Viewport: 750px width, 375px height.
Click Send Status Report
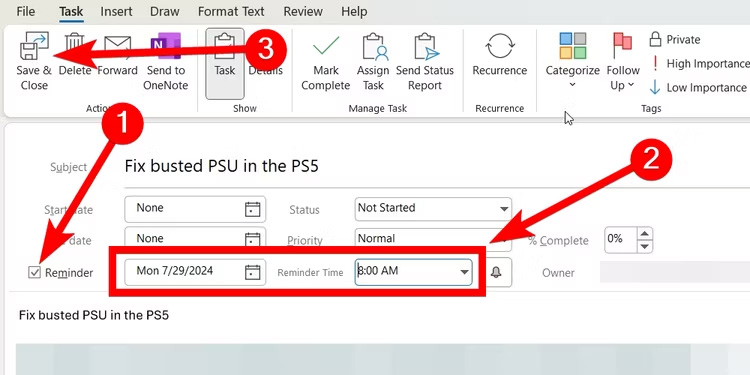pyautogui.click(x=425, y=61)
